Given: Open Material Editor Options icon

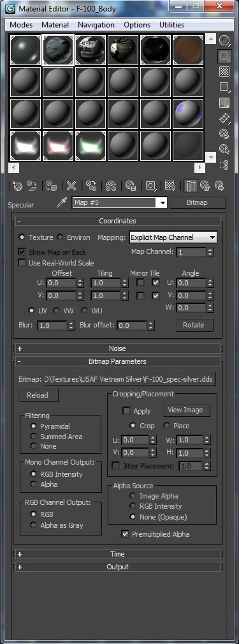Looking at the screenshot, I should [224, 133].
